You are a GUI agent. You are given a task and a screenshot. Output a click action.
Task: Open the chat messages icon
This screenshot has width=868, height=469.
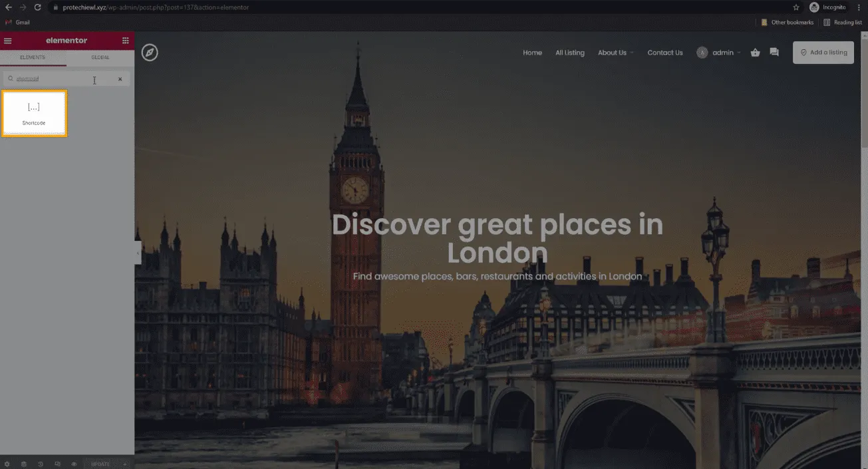point(774,53)
